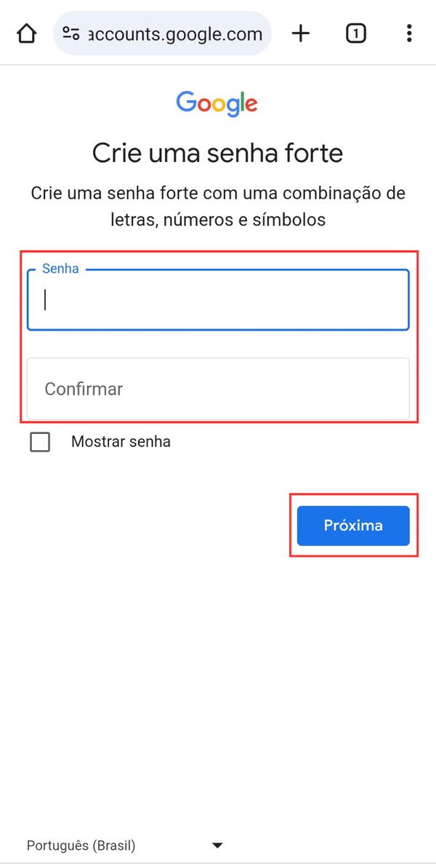436x868 pixels.
Task: Enable the Mostrar senha checkbox
Action: (x=40, y=441)
